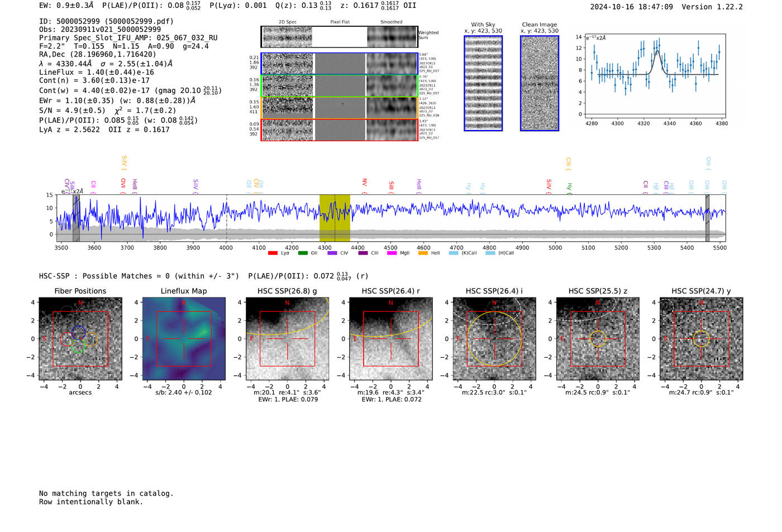Select the Weighted Sum 2D spectrum row
Screen dimensions: 782x532
point(340,37)
